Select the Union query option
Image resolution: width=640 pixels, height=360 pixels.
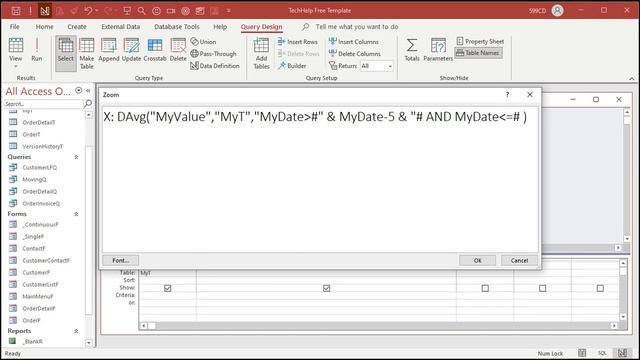[x=203, y=42]
